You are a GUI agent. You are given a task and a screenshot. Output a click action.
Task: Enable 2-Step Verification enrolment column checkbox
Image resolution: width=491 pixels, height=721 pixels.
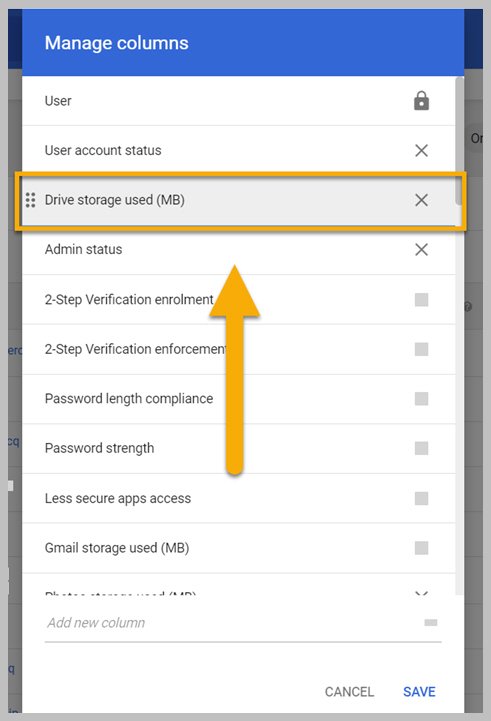421,300
